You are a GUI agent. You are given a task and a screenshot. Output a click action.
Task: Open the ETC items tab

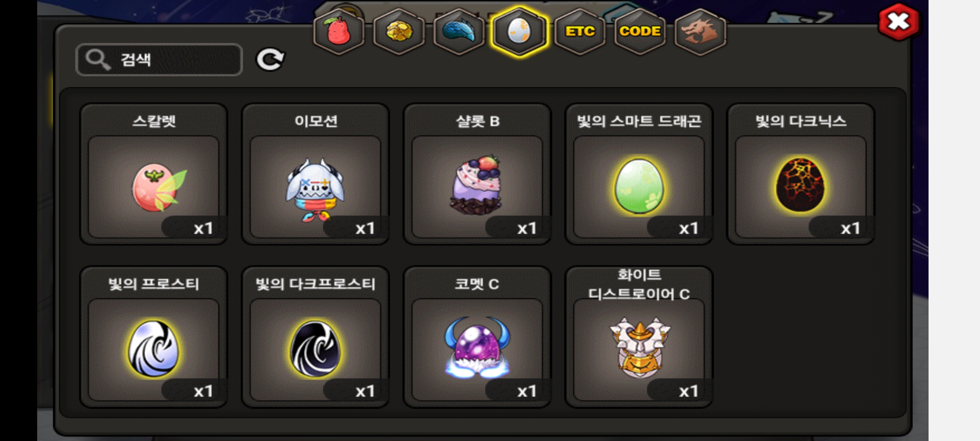pyautogui.click(x=579, y=31)
